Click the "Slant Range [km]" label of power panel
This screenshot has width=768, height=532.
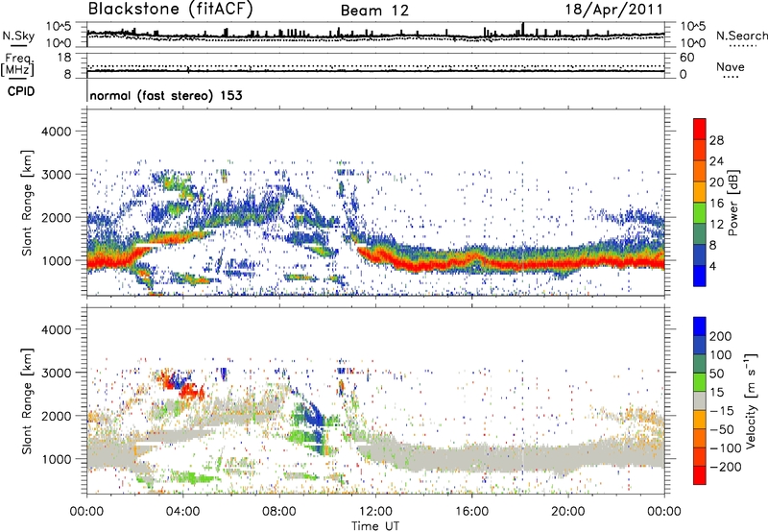27,203
